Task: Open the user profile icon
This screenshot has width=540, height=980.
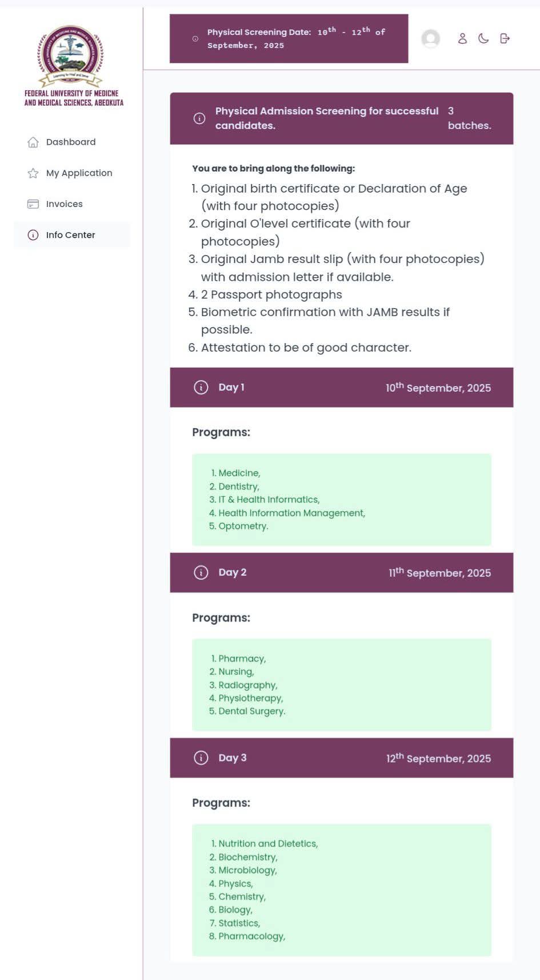Action: [x=462, y=38]
